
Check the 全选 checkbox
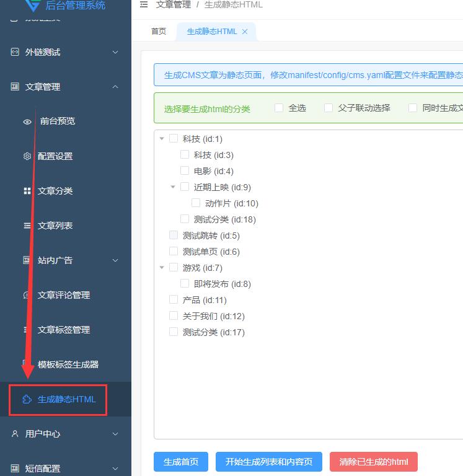coord(279,108)
